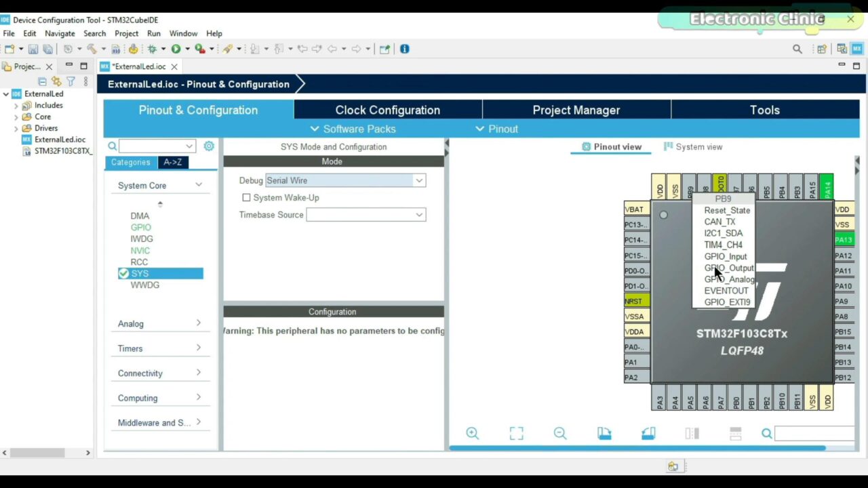
Task: Select Pinout view tab
Action: tap(612, 146)
